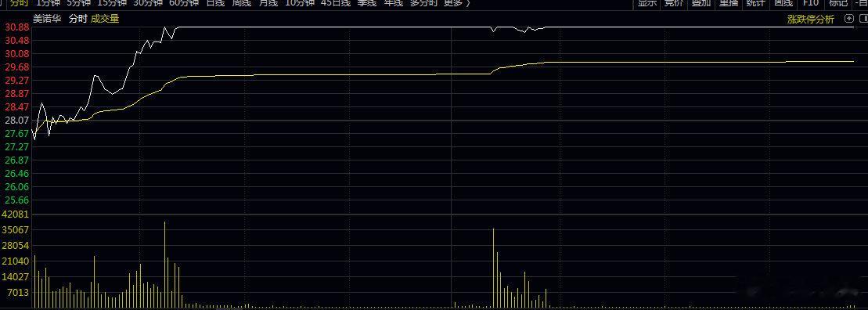Click the 7013 volume axis label

(x=18, y=292)
